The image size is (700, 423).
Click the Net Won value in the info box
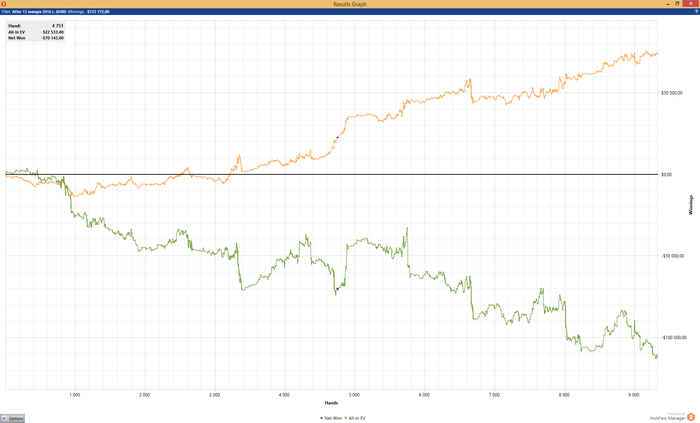pyautogui.click(x=53, y=38)
